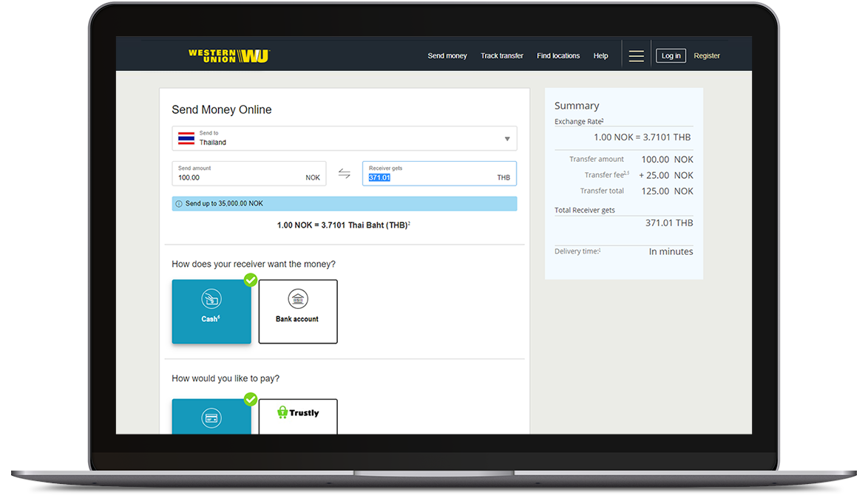Screen dimensions: 868x501
Task: Click the bank building icon
Action: [297, 299]
